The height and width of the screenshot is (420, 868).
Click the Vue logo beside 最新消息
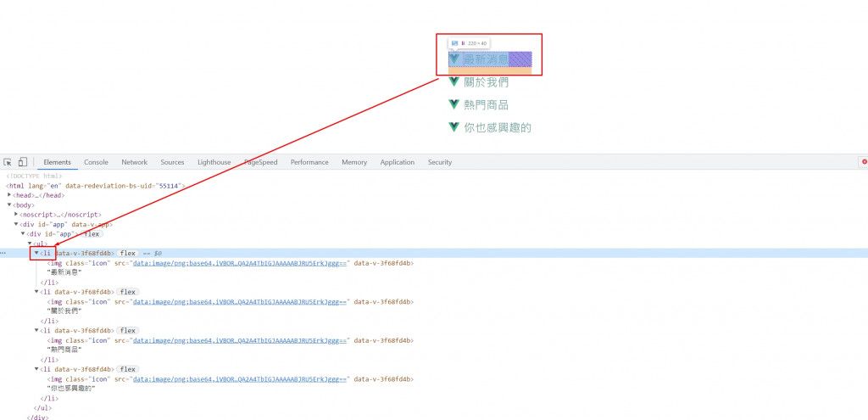(x=454, y=59)
